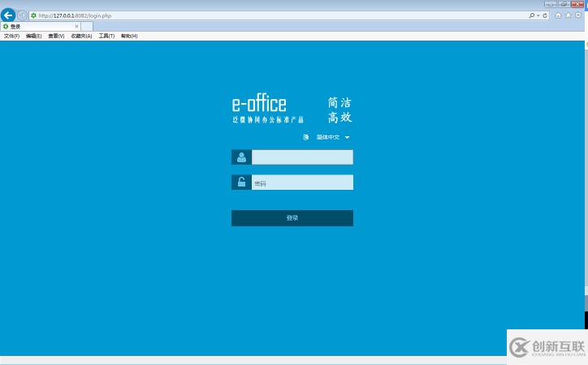Click the browser forward arrow button
The image size is (588, 365).
pyautogui.click(x=22, y=15)
